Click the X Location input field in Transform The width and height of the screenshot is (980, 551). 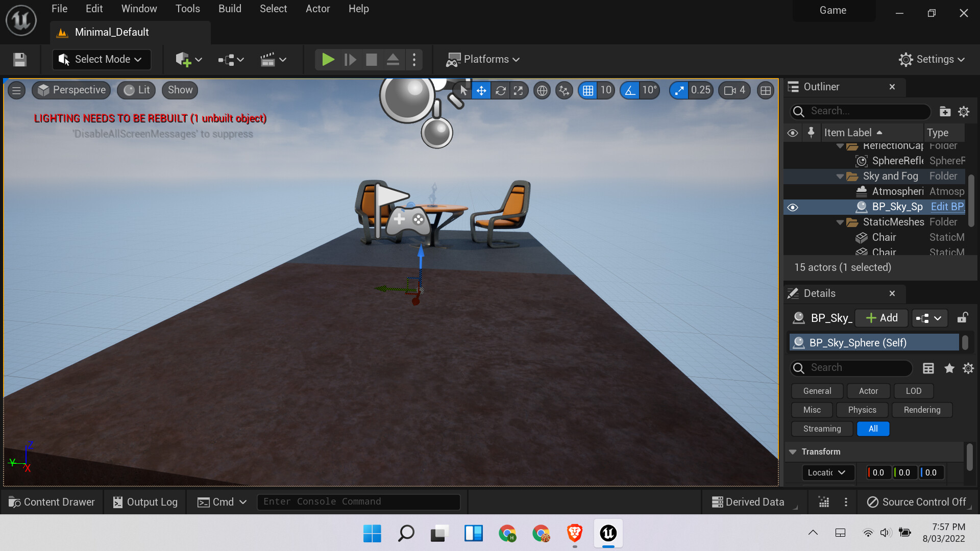click(x=880, y=472)
